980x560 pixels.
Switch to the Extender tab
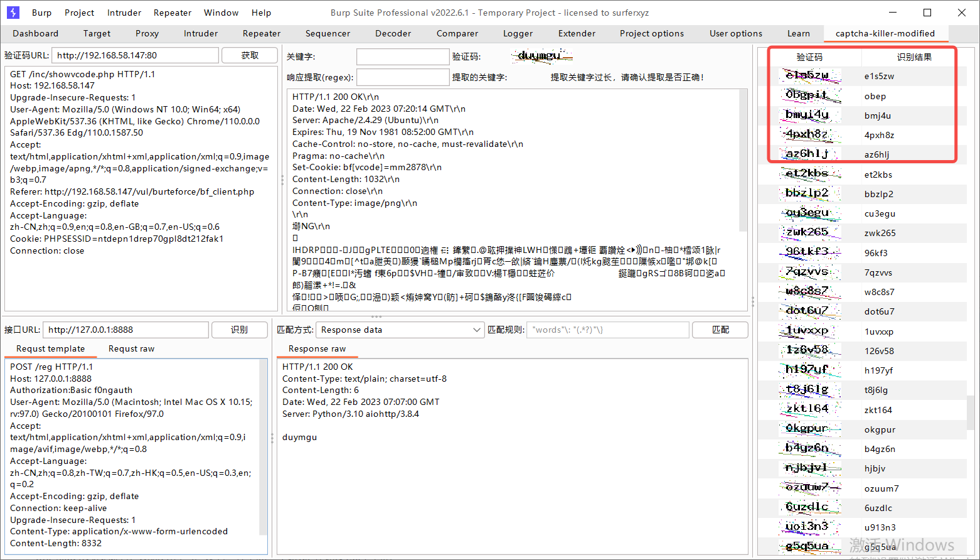click(x=577, y=33)
